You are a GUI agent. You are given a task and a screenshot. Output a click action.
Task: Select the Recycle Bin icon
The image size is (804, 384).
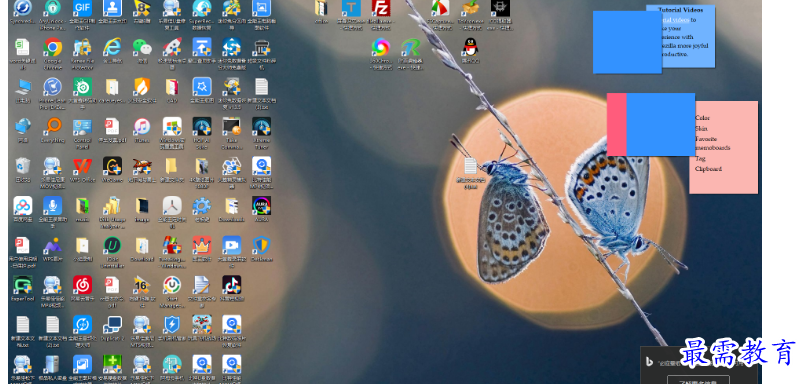coord(23,166)
